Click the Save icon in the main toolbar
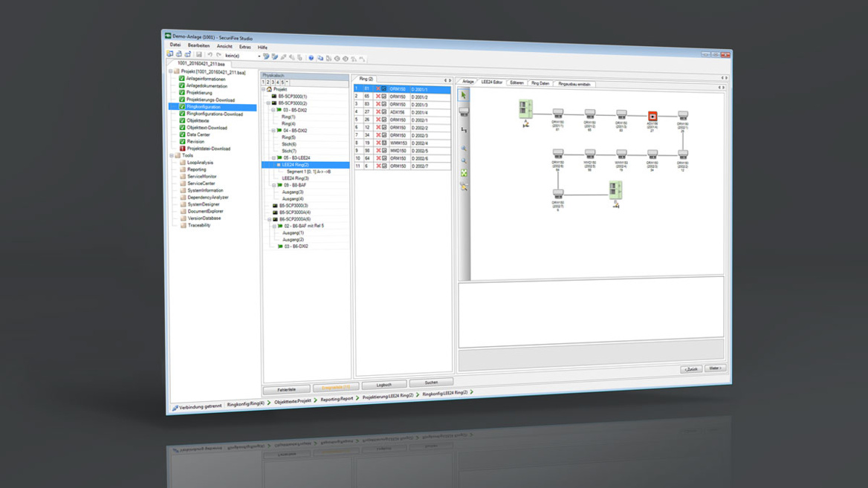This screenshot has height=488, width=868. 199,56
